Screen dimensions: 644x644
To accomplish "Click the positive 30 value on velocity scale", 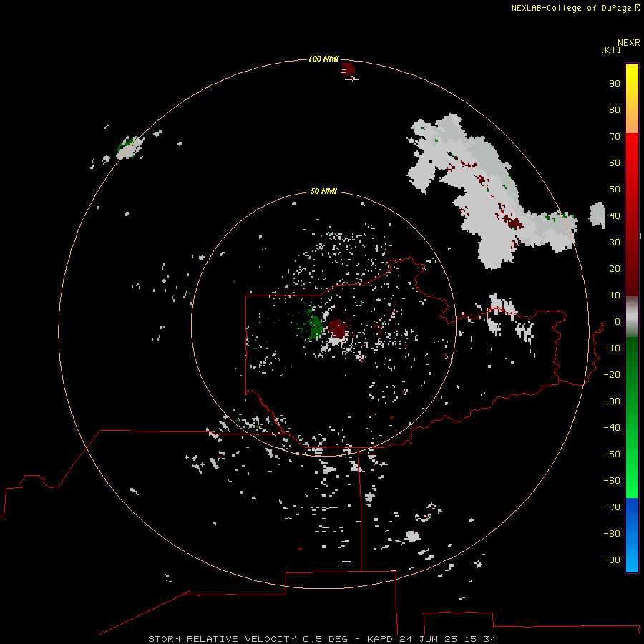I will click(x=615, y=243).
